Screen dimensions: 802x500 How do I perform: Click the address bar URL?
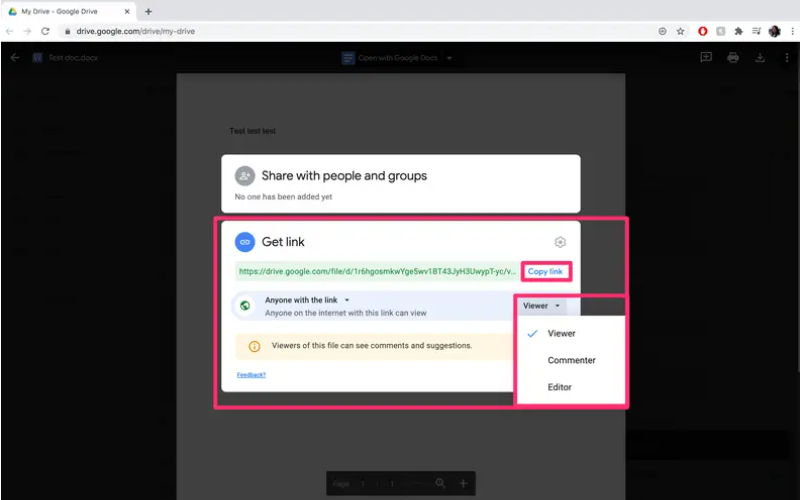[x=136, y=31]
